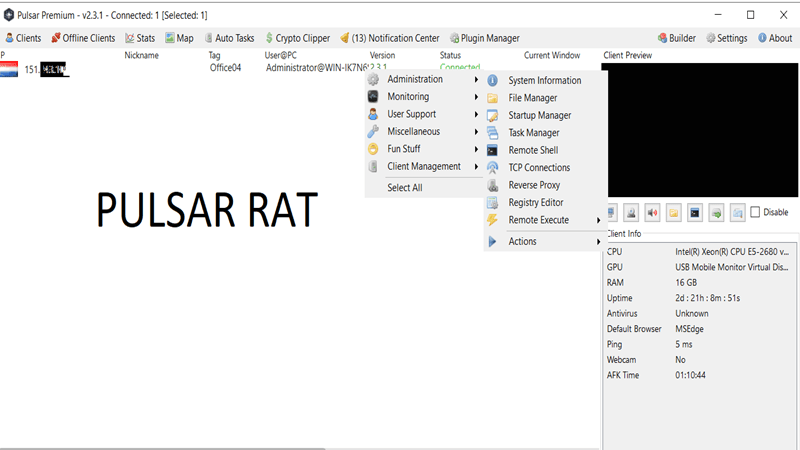
Task: Expand the Client Management submenu
Action: [x=422, y=166]
